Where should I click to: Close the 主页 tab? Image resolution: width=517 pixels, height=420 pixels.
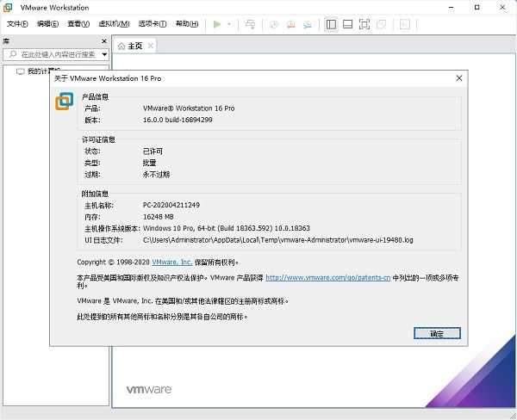pyautogui.click(x=150, y=46)
